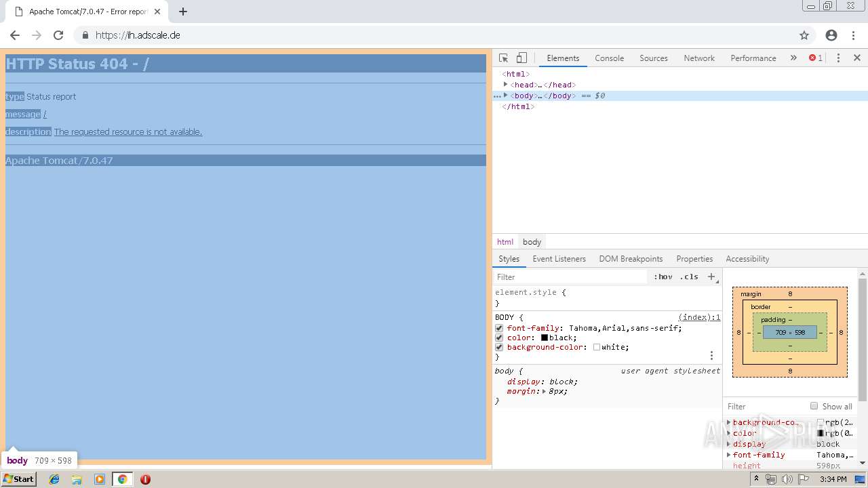Go forward to next page

tap(37, 35)
